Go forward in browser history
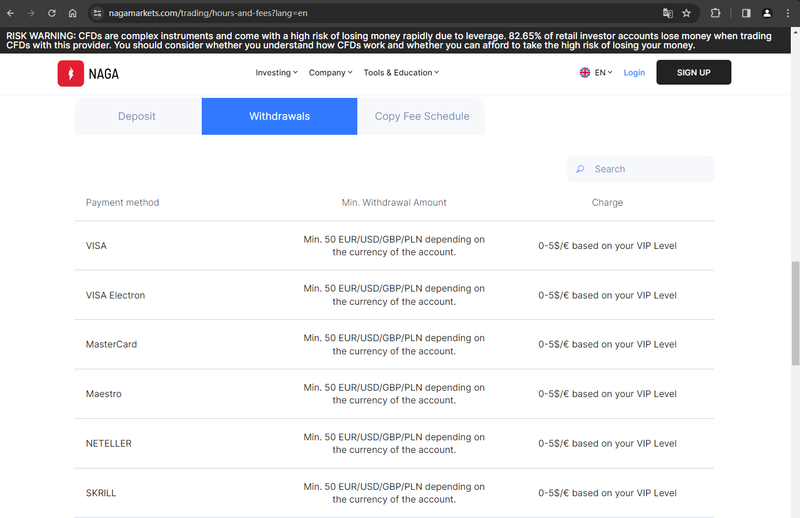The height and width of the screenshot is (518, 800). (31, 13)
